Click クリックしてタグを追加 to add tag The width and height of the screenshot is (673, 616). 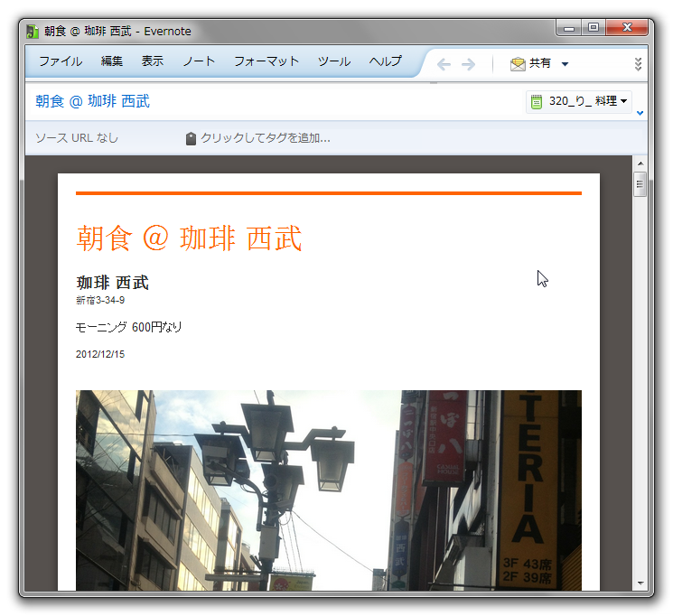(x=266, y=138)
